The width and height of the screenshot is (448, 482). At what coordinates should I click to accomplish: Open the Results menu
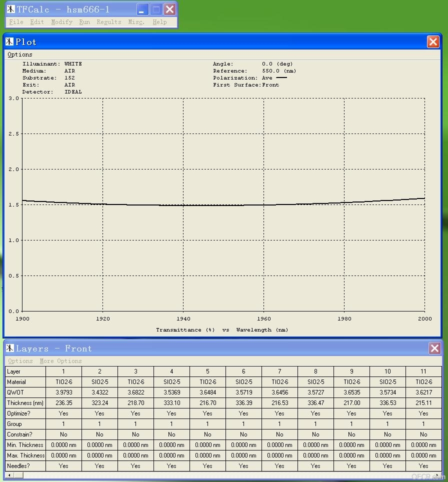(109, 22)
